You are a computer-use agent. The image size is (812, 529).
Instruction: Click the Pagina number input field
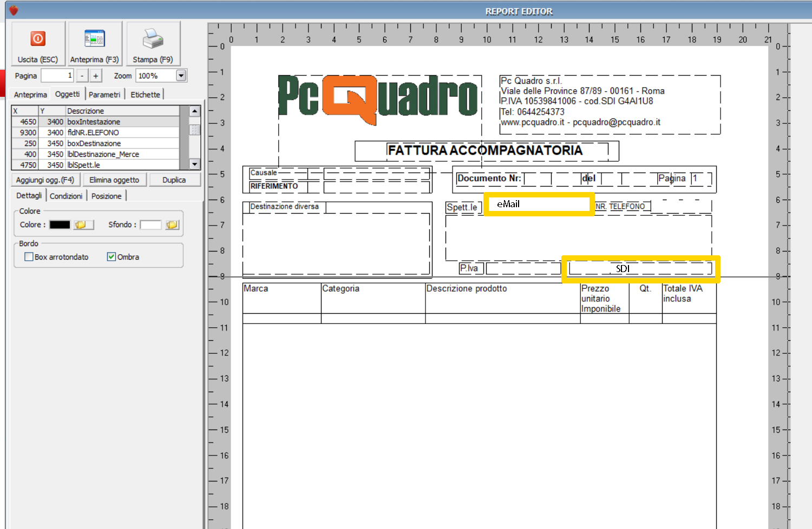pyautogui.click(x=57, y=76)
